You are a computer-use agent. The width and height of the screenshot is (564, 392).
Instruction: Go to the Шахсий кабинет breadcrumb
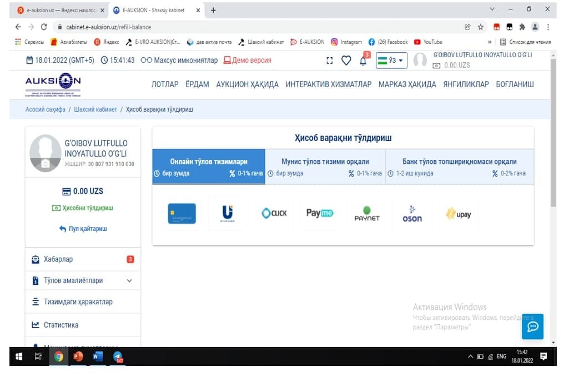[x=95, y=109]
